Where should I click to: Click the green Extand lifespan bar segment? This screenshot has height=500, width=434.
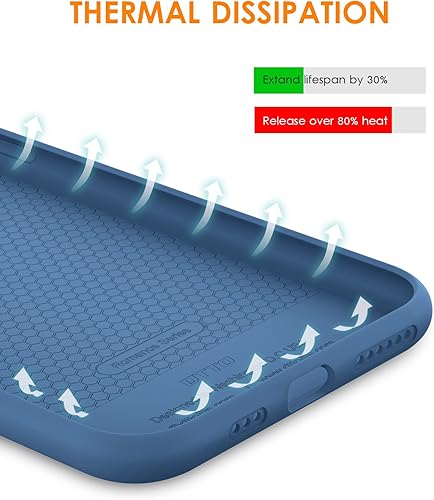pos(279,80)
